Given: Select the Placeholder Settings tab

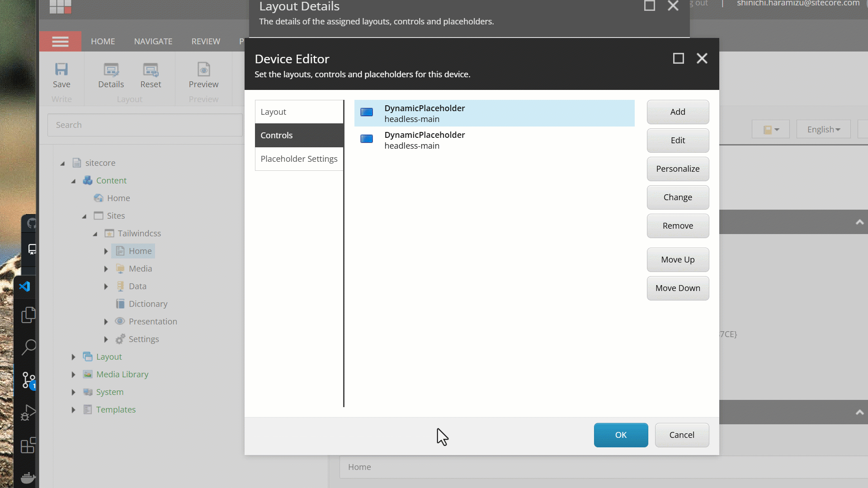Looking at the screenshot, I should tap(299, 159).
